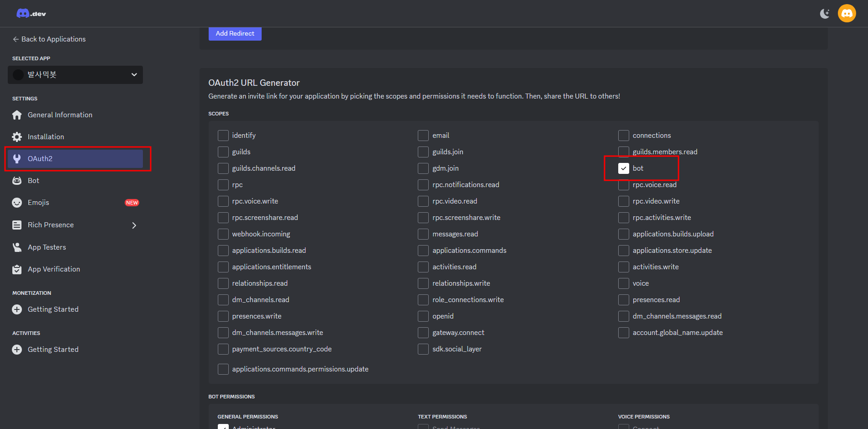The width and height of the screenshot is (868, 429).
Task: Check applications.commands.permissions.update scope
Action: coord(223,369)
